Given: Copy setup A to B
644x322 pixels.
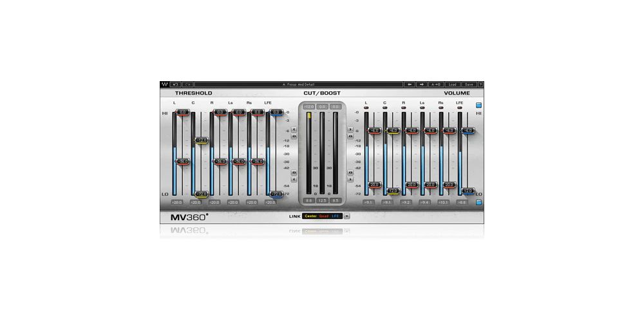Looking at the screenshot, I should coord(436,84).
